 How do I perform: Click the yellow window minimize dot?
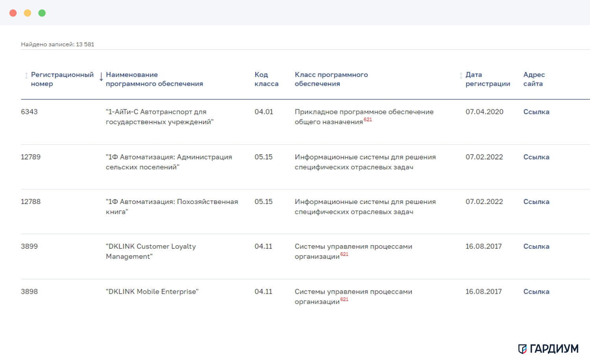[x=28, y=13]
